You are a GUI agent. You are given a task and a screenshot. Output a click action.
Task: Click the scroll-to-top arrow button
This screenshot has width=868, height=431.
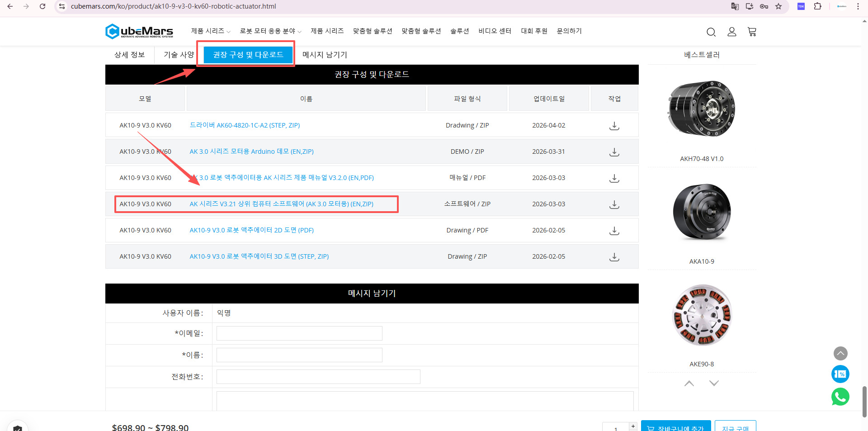click(x=840, y=353)
